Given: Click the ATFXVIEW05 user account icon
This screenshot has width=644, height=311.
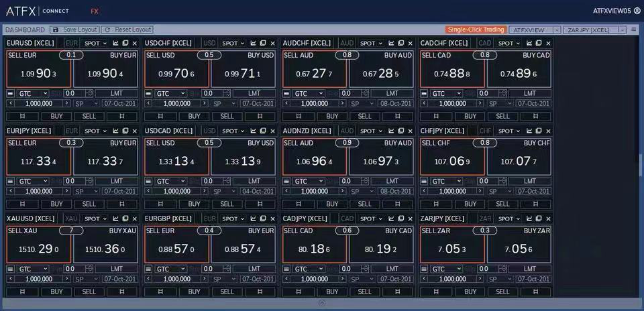Looking at the screenshot, I should click(637, 11).
